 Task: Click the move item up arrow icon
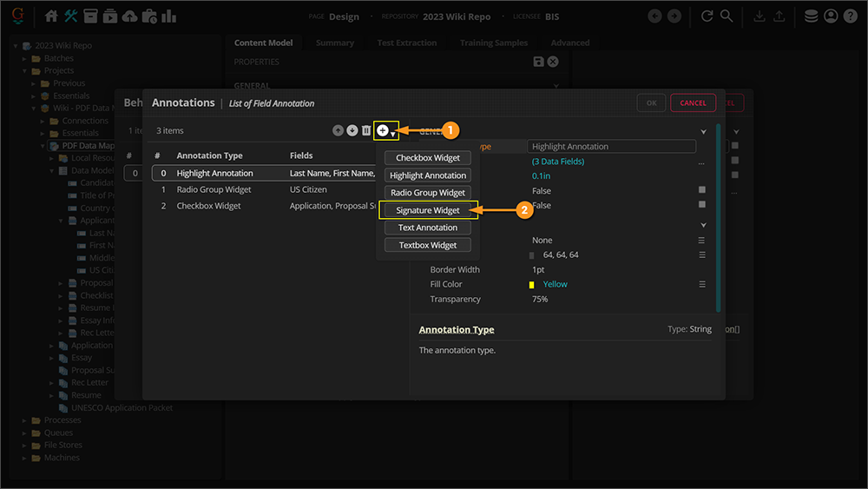coord(338,130)
